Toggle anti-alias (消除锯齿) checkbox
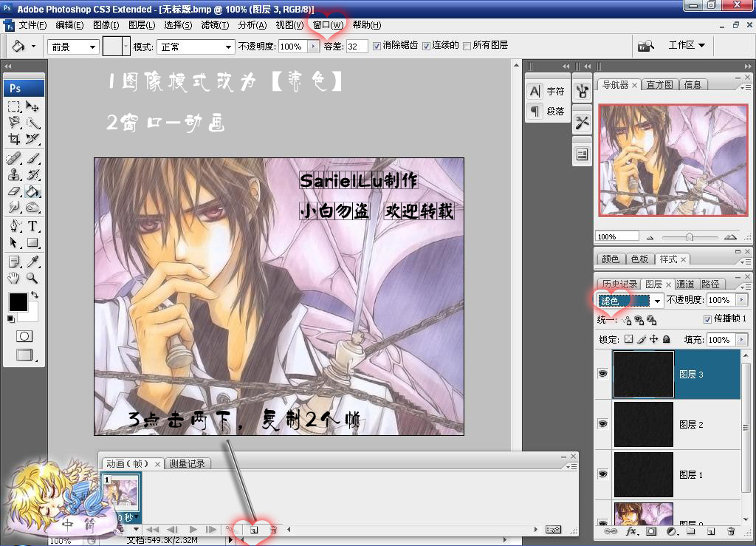The image size is (756, 546). pos(377,46)
